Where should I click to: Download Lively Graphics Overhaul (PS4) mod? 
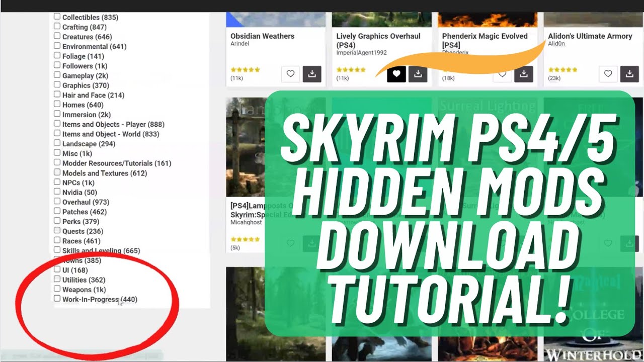click(418, 74)
